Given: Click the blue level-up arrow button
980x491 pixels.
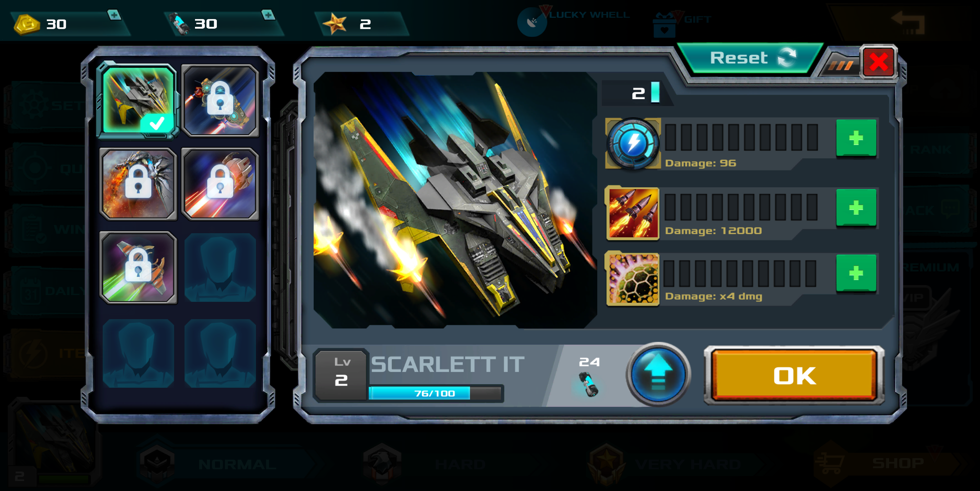Looking at the screenshot, I should click(x=658, y=375).
